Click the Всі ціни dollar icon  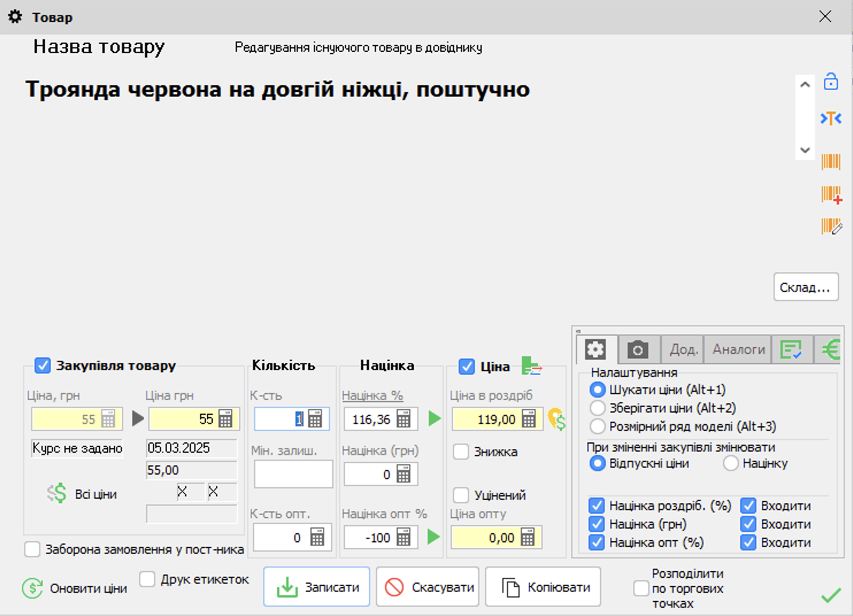pyautogui.click(x=57, y=494)
